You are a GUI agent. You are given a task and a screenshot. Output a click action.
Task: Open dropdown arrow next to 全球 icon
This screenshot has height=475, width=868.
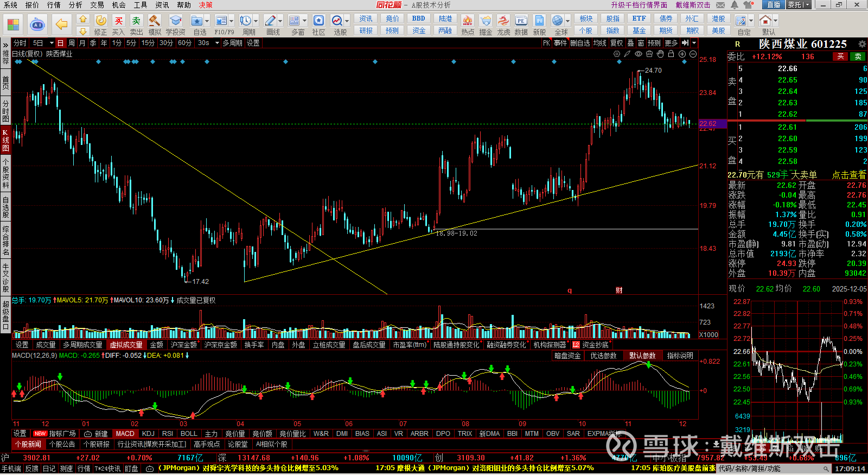pyautogui.click(x=567, y=21)
